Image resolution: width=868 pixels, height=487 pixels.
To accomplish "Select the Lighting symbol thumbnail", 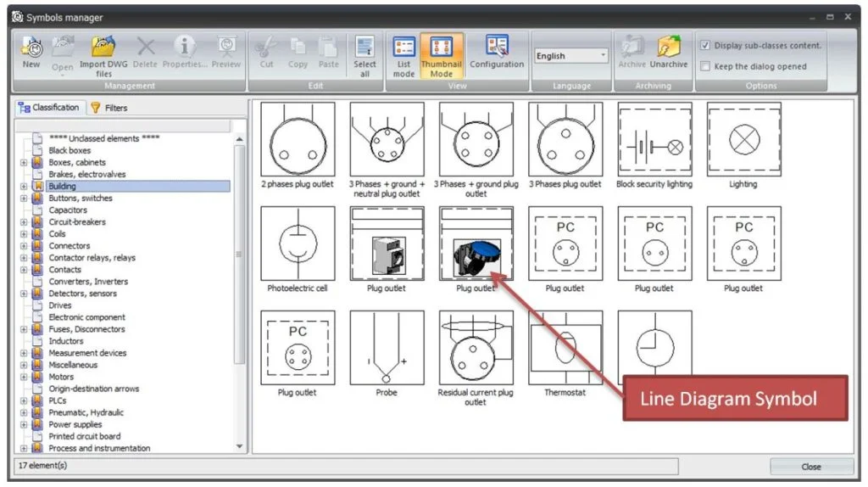I will [x=744, y=140].
